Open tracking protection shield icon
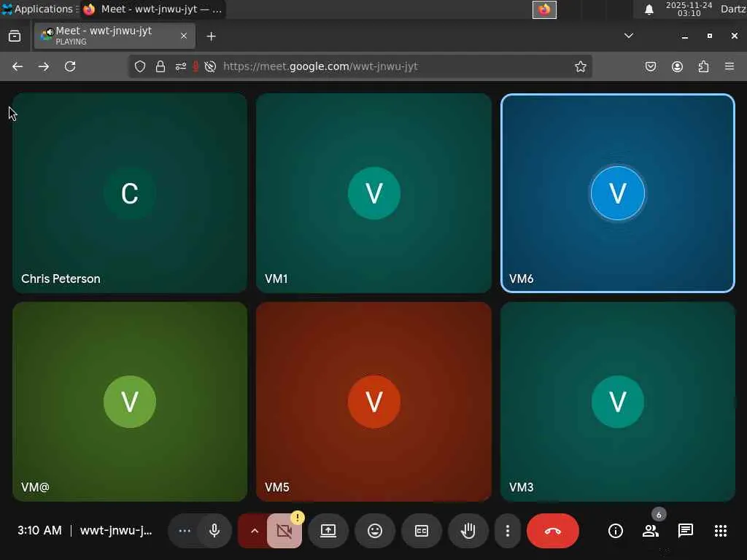 (139, 66)
